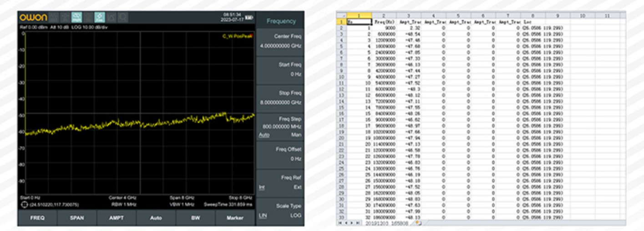Choose LIN scale type

(x=263, y=215)
